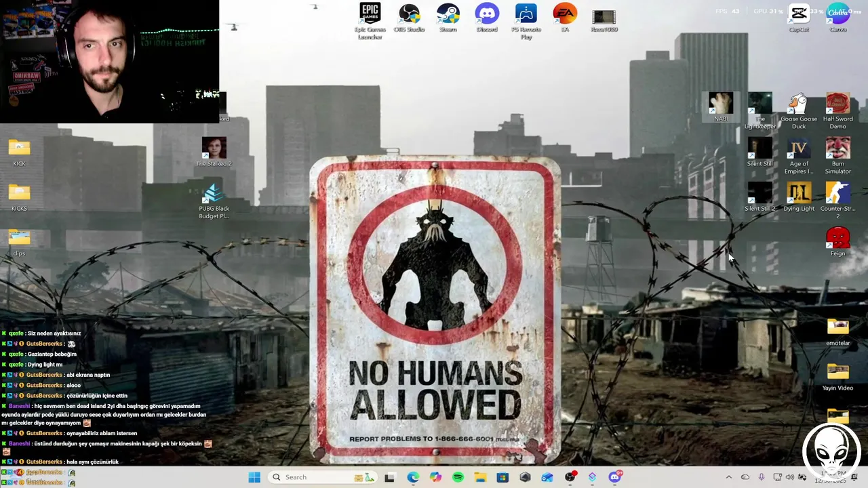Viewport: 868px width, 488px height.
Task: Select Bum Simulator desktop icon
Action: (x=838, y=156)
